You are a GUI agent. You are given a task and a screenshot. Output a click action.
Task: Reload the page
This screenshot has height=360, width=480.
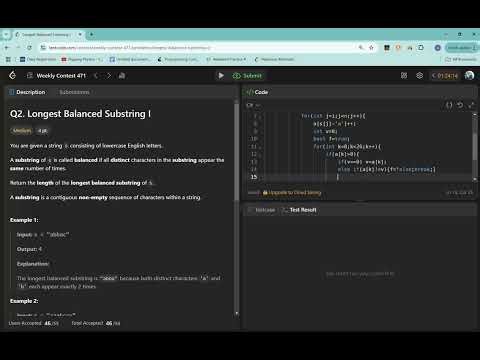[29, 48]
